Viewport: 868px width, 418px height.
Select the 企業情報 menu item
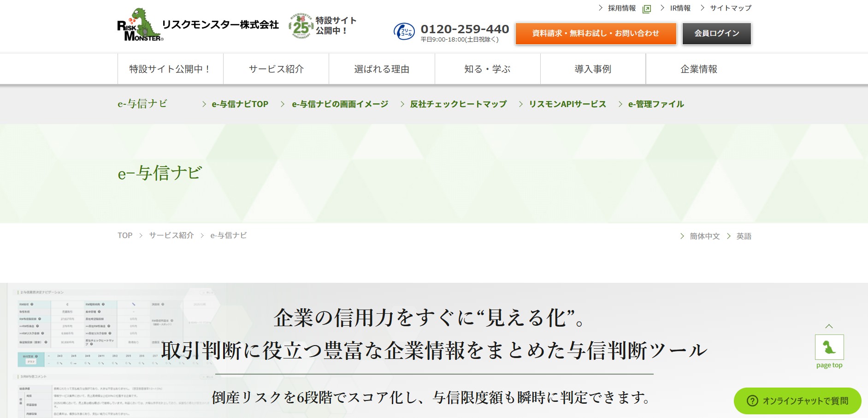point(699,69)
